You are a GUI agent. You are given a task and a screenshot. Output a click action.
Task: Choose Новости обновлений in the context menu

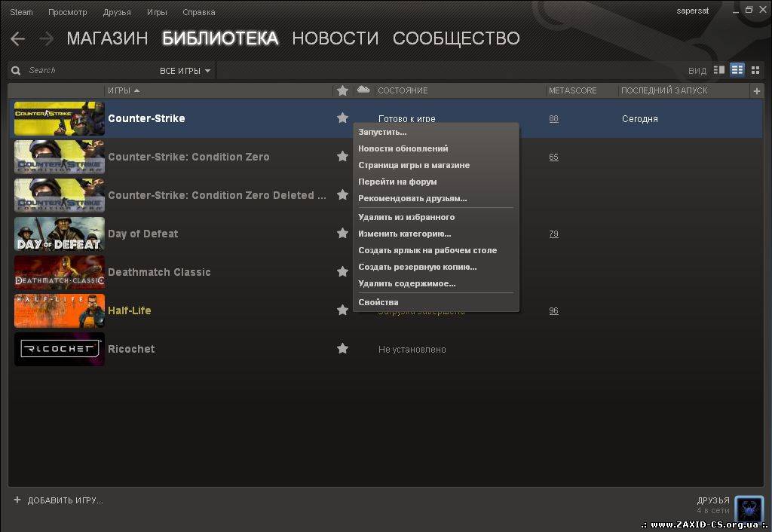(403, 148)
